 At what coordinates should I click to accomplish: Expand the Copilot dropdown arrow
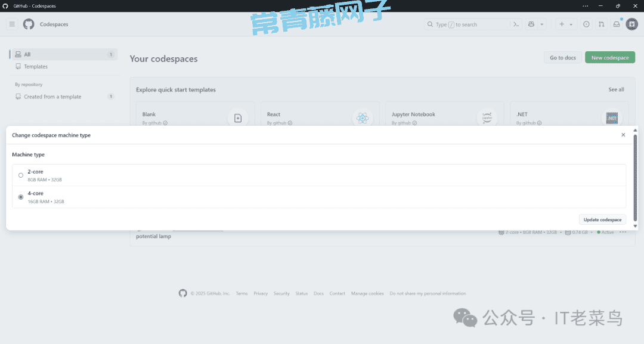pyautogui.click(x=541, y=24)
